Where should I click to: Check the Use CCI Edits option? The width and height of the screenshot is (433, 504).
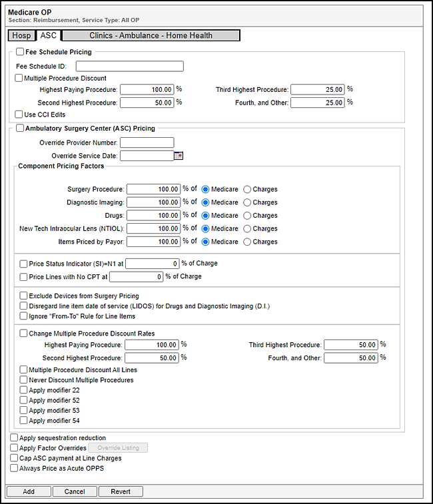(19, 115)
